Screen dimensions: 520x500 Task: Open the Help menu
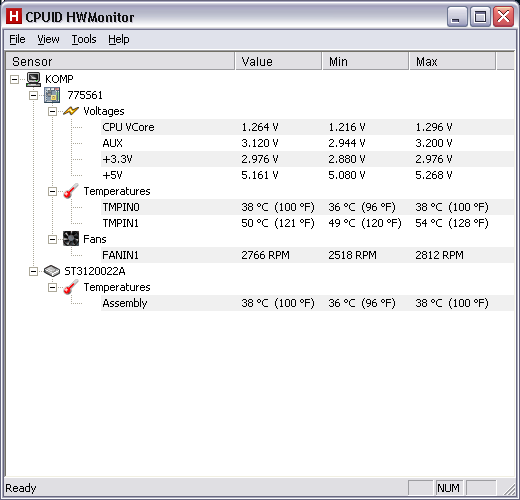(119, 39)
